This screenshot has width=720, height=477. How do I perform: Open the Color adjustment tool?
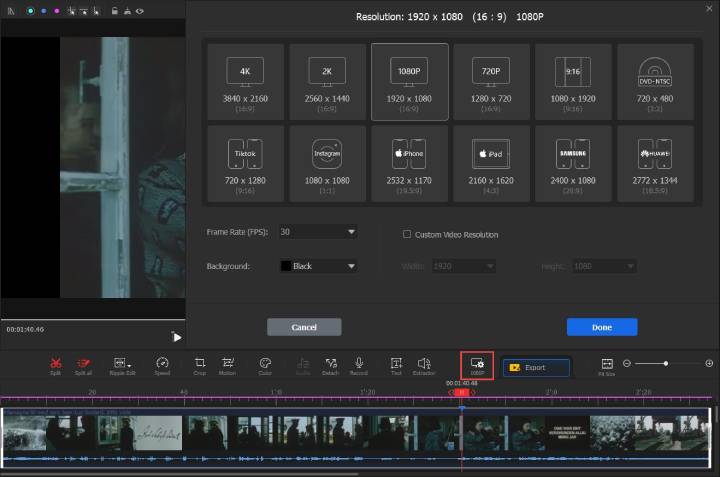[265, 364]
